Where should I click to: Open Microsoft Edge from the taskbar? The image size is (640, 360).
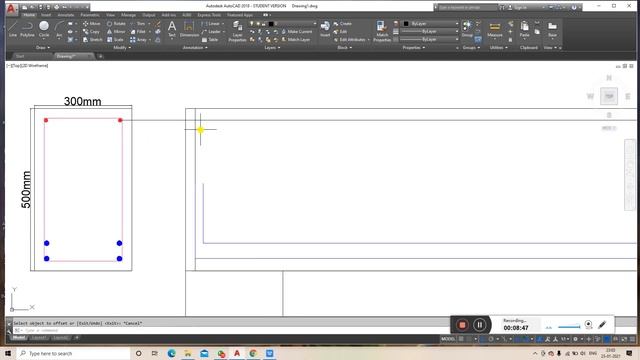coord(171,353)
